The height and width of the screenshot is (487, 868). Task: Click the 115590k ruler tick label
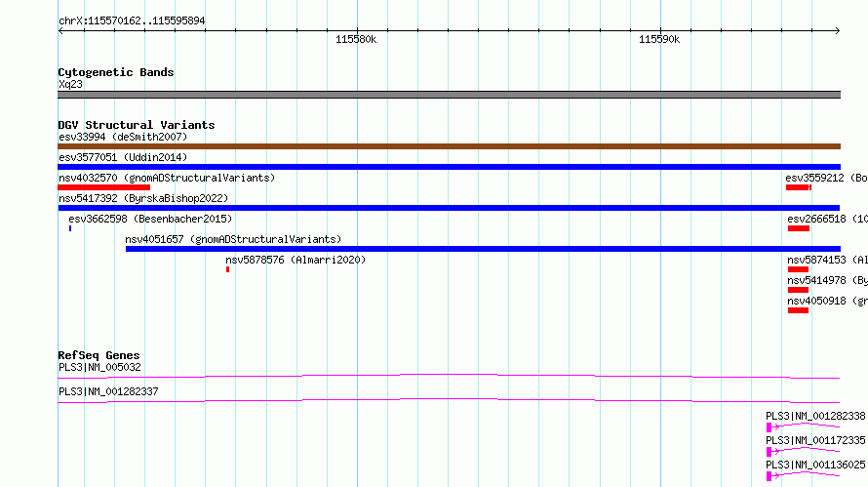pyautogui.click(x=659, y=39)
